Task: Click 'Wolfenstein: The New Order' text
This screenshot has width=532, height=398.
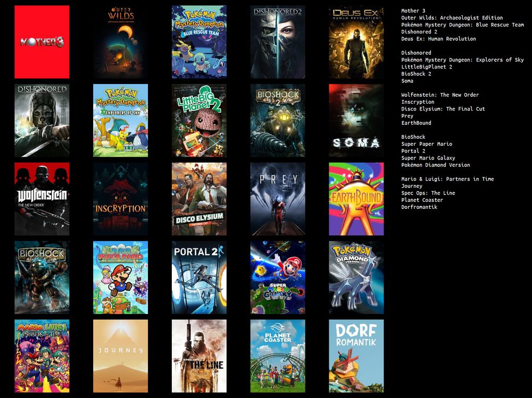Action: 440,95
